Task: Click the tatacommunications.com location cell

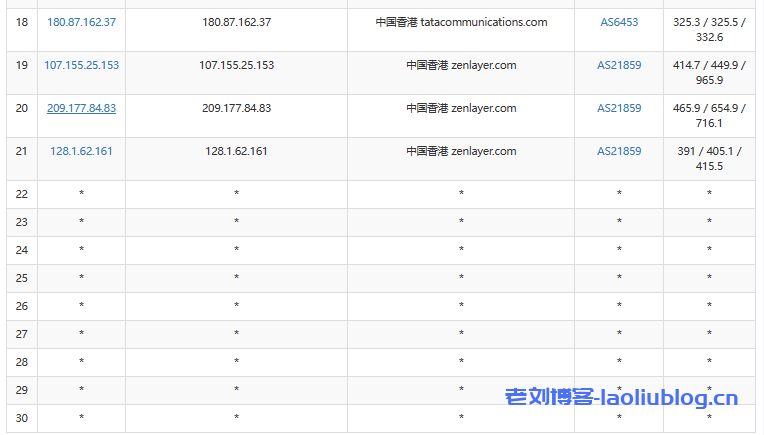Action: (461, 22)
